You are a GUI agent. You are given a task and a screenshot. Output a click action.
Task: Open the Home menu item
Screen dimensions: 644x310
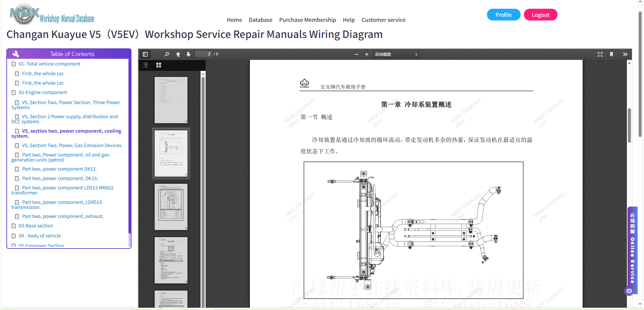tap(234, 20)
